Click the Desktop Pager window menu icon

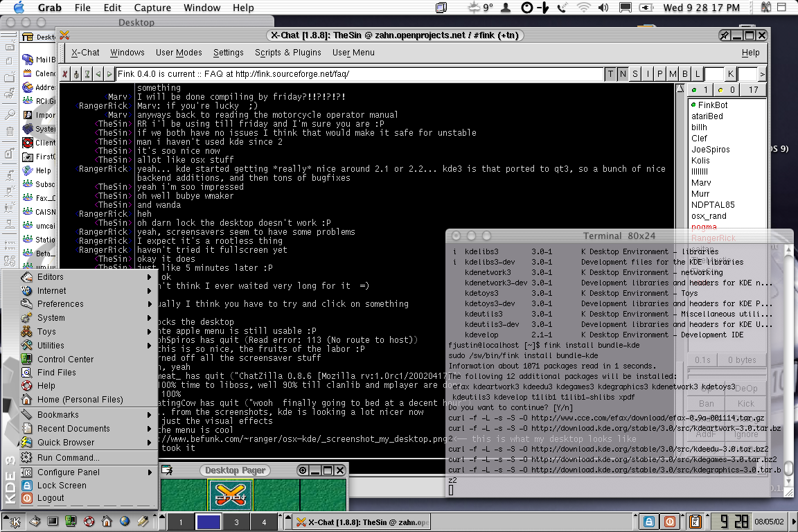[x=167, y=470]
